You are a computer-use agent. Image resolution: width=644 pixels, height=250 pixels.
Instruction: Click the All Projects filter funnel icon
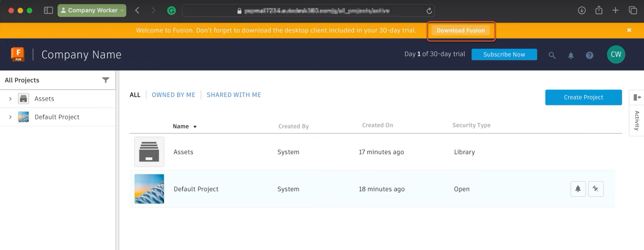point(106,80)
